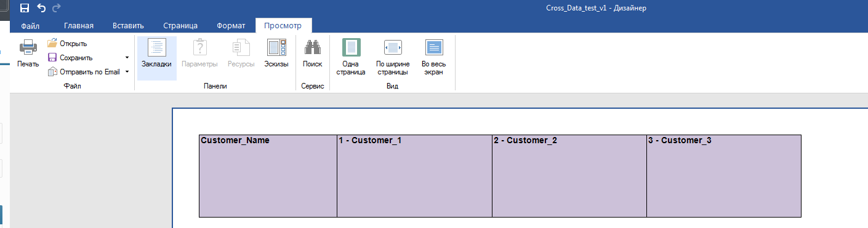Open the Файл tab
The image size is (868, 228).
point(30,26)
